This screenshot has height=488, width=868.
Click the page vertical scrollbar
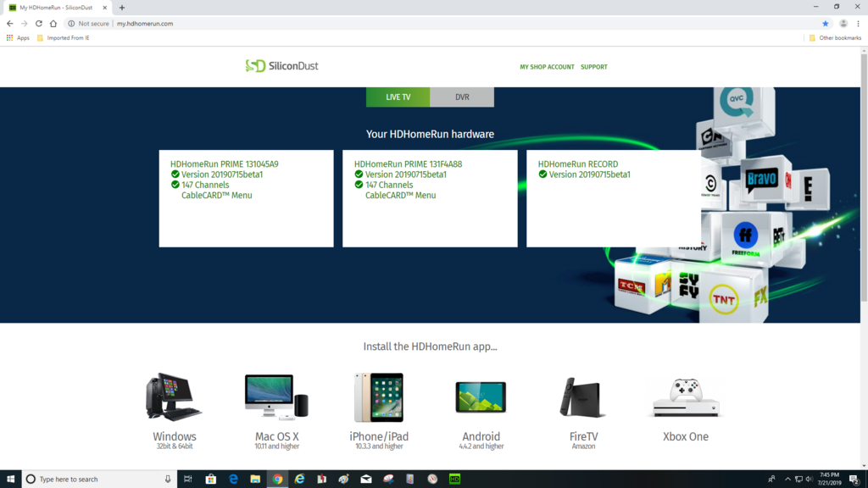864,177
